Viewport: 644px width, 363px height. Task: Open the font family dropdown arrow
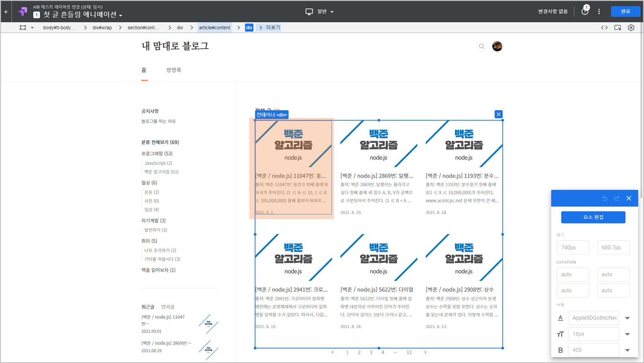(627, 318)
